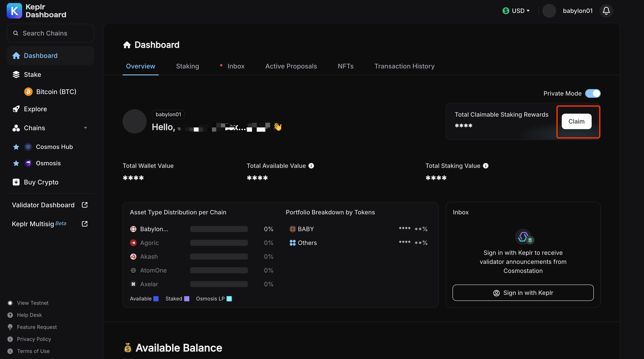Select Bitcoin (BTC) under Stake
Viewport: 644px width, 359px height.
[56, 92]
